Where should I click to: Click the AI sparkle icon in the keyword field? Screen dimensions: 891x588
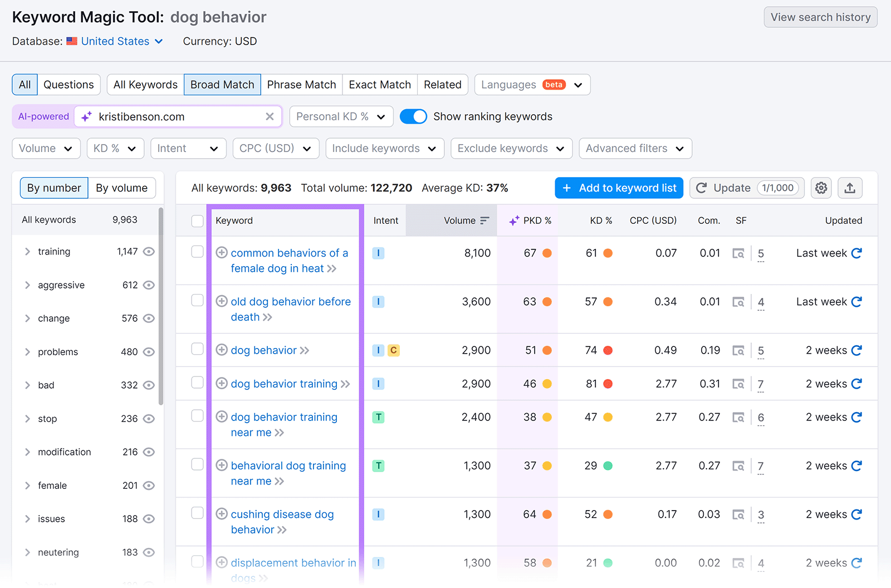tap(86, 116)
